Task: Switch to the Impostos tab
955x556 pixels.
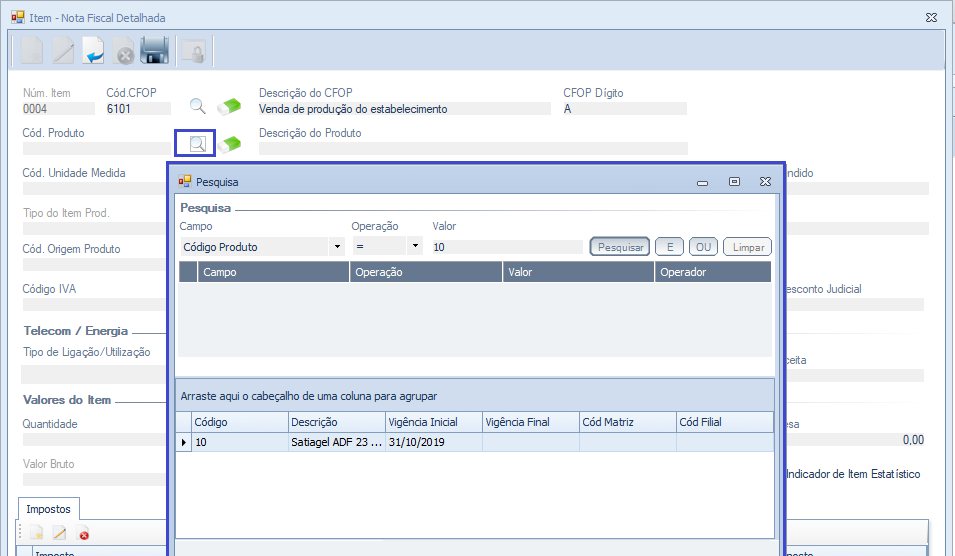Action: pyautogui.click(x=48, y=509)
